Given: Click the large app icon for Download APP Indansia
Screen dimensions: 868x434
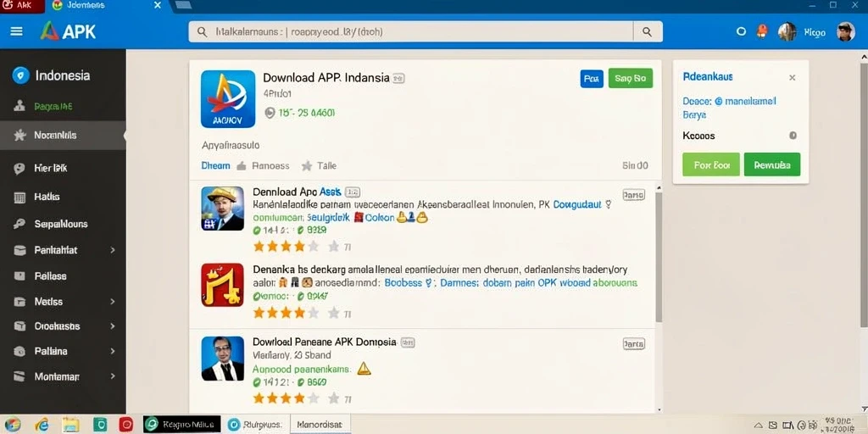Looking at the screenshot, I should click(228, 99).
